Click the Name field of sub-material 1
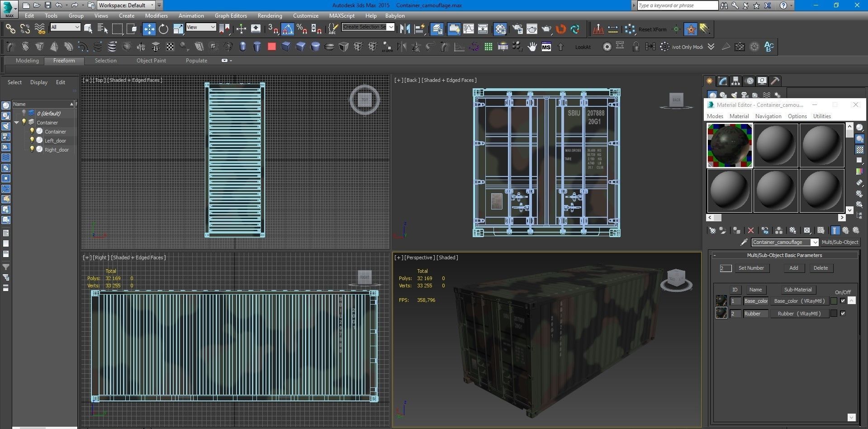The width and height of the screenshot is (868, 429). coord(756,301)
